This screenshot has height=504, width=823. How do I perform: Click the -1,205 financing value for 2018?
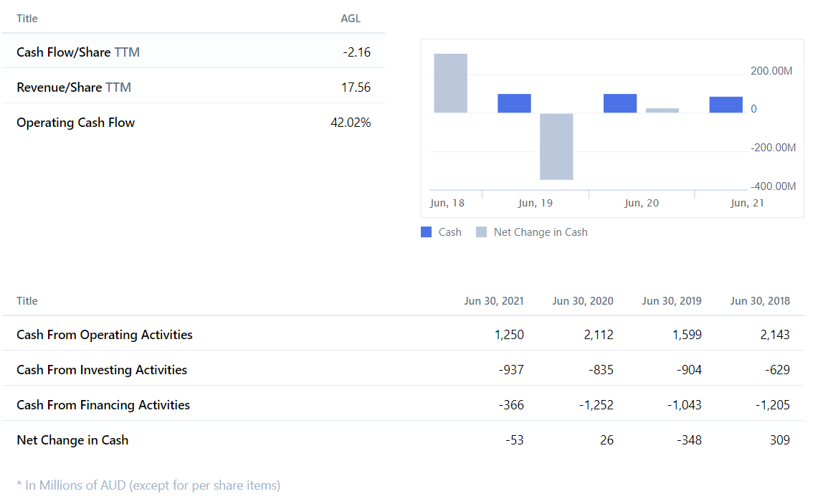773,405
